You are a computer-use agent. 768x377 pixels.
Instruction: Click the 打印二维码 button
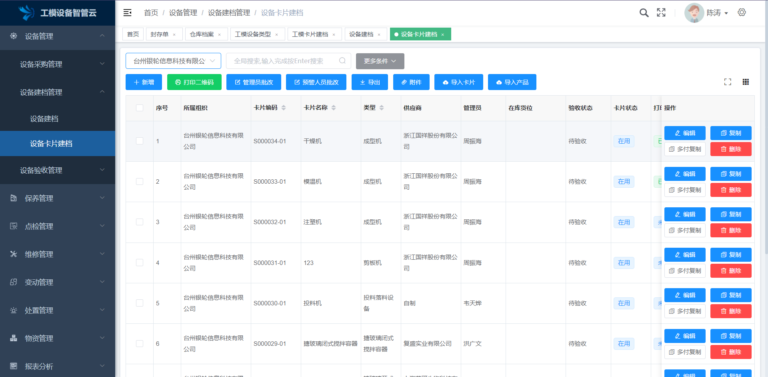tap(194, 82)
